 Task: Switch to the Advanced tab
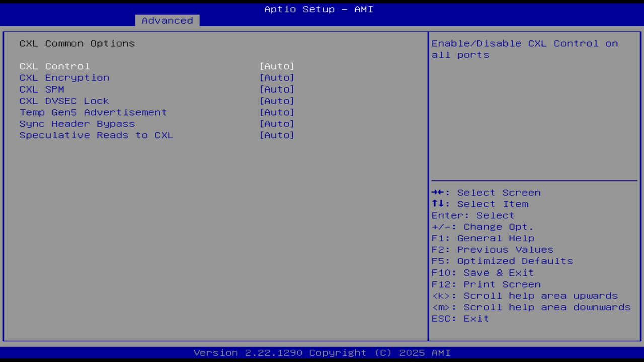click(167, 20)
